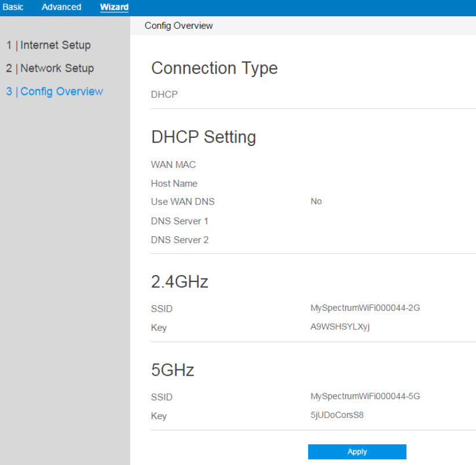The width and height of the screenshot is (476, 465).
Task: Click the 5GHz key 5jUDoCorsS8
Action: (x=337, y=415)
